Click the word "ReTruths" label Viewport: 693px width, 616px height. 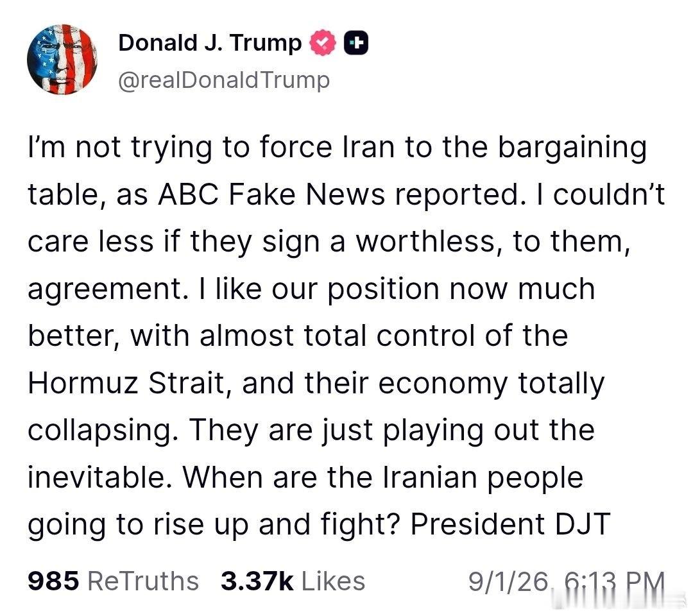[143, 581]
